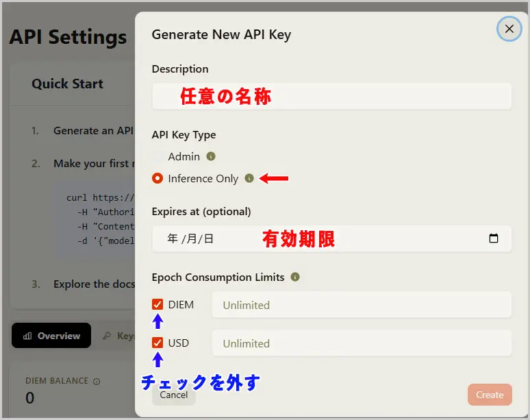Click the API Settings page title
The width and height of the screenshot is (530, 420).
68,37
